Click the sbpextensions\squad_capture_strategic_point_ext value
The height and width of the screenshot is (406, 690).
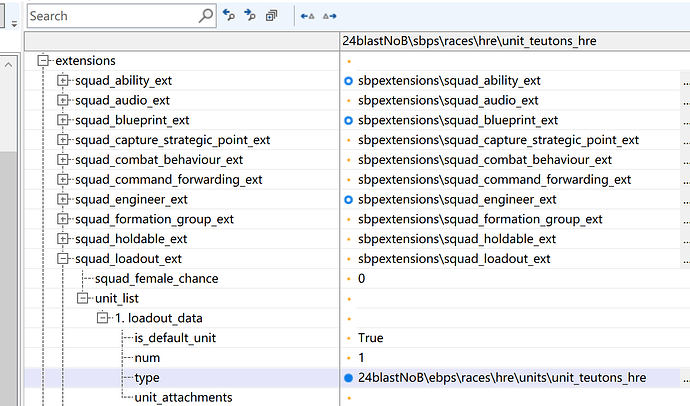coord(498,140)
